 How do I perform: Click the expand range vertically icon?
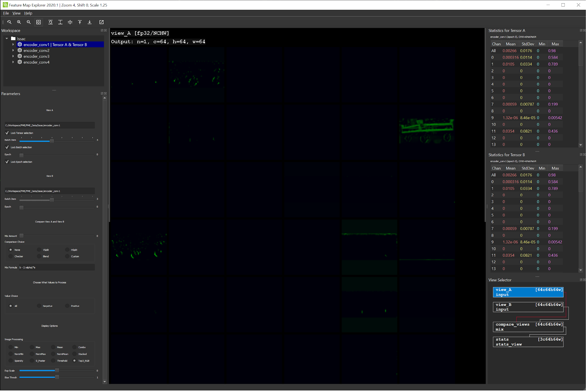tap(60, 22)
